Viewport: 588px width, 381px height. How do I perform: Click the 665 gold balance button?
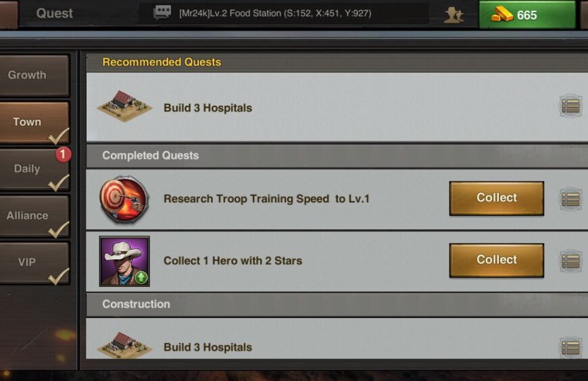tap(527, 15)
